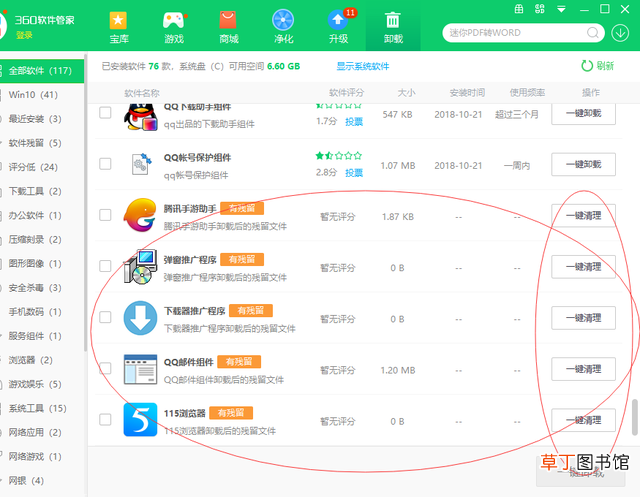Select 评分低 (24) category
This screenshot has width=640, height=497.
coord(42,167)
